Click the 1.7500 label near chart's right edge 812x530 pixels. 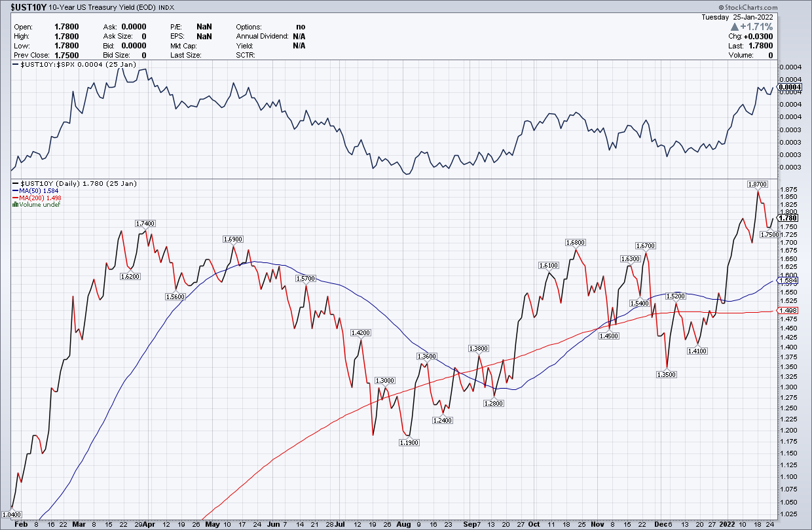[x=769, y=234]
